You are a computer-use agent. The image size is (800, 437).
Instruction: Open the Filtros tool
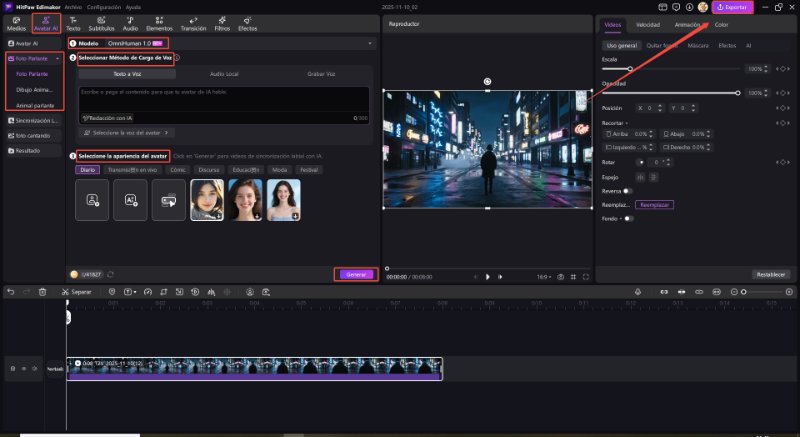222,24
